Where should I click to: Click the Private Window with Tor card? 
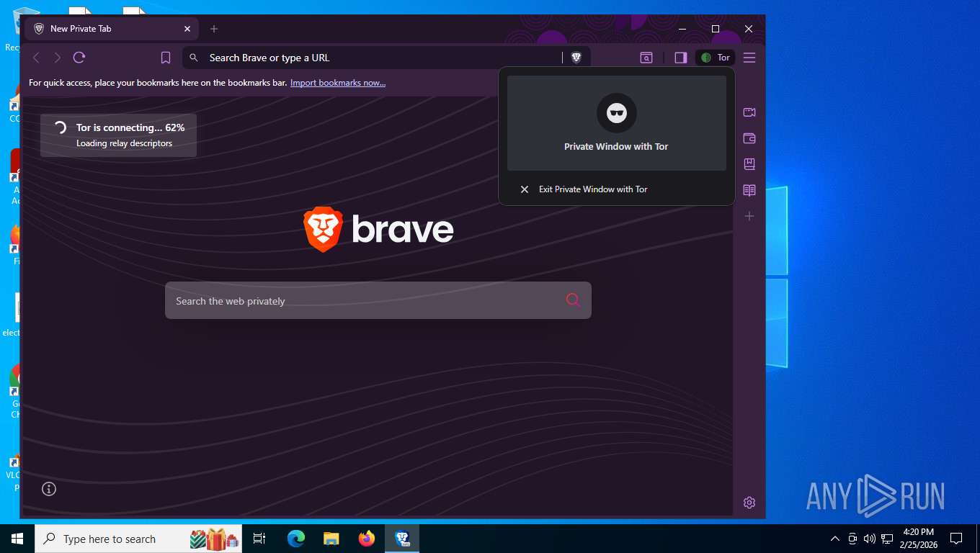(617, 123)
